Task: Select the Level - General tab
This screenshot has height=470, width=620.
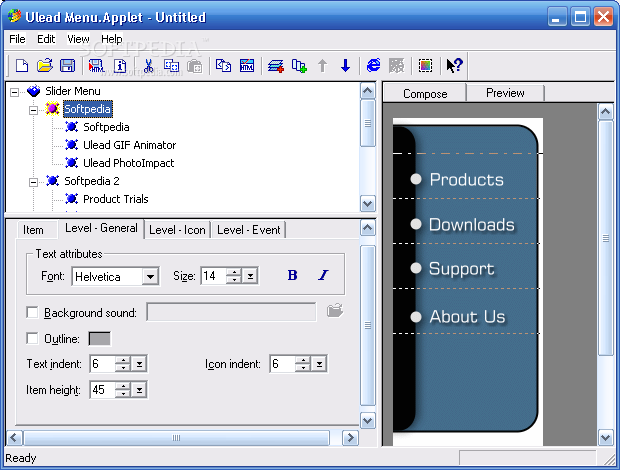Action: click(x=101, y=228)
